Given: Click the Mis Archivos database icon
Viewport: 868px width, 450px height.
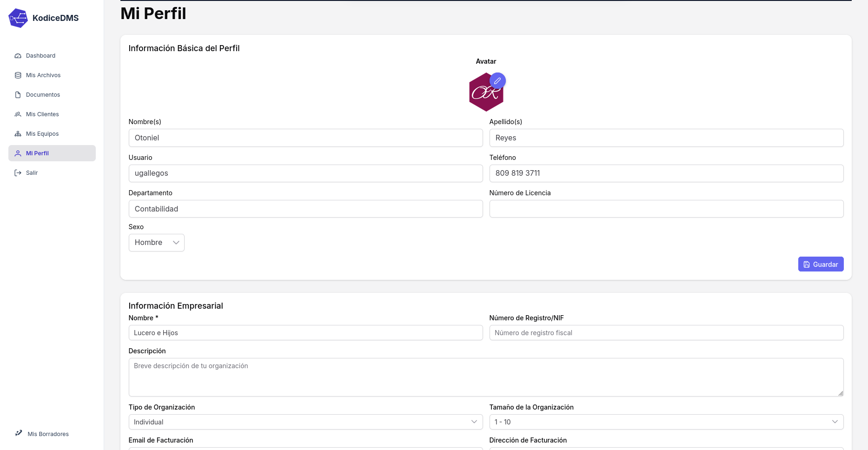Looking at the screenshot, I should (x=18, y=75).
